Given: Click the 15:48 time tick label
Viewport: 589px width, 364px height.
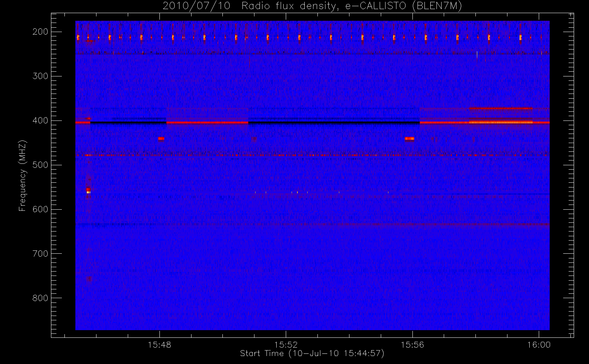Looking at the screenshot, I should [159, 345].
